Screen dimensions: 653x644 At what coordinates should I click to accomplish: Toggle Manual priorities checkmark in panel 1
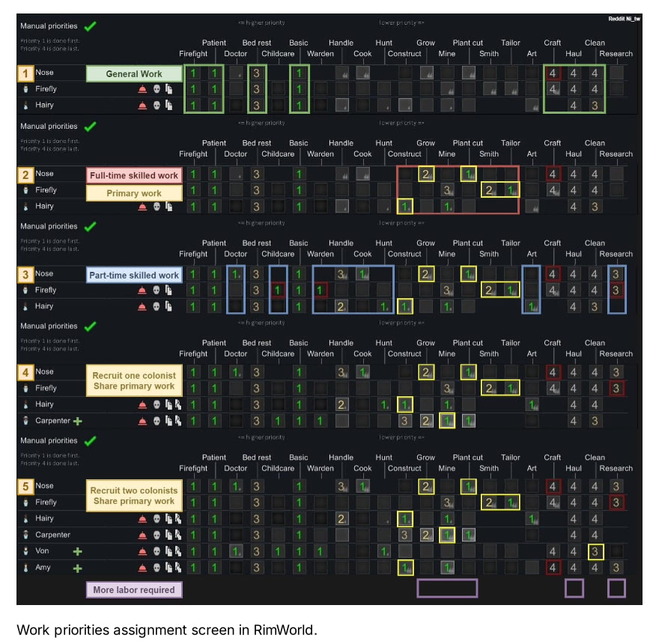[x=90, y=26]
